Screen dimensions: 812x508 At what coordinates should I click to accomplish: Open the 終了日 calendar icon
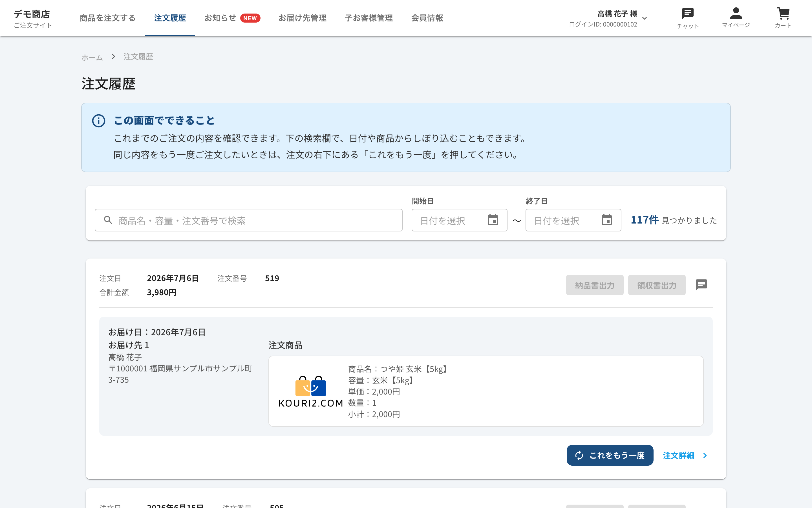[607, 220]
